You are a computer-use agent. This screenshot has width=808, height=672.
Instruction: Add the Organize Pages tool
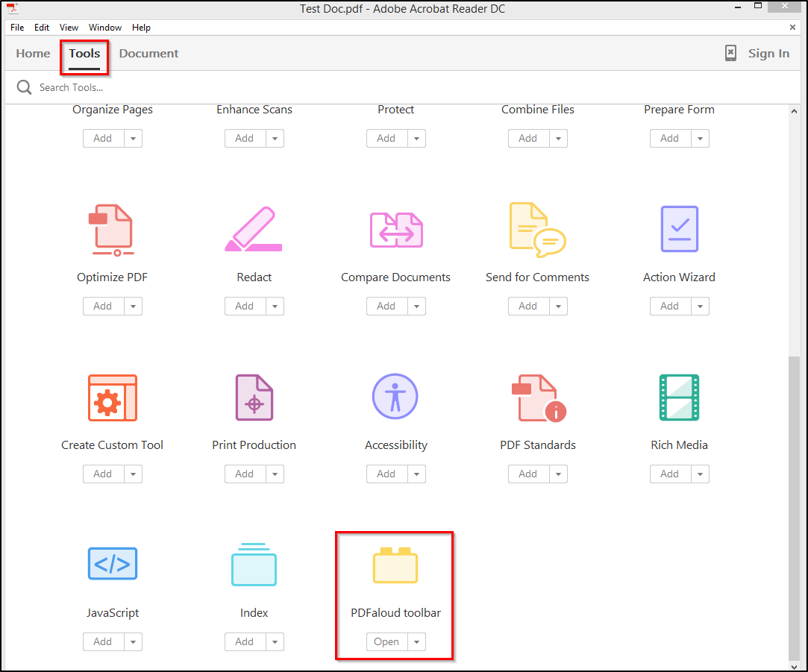tap(103, 139)
